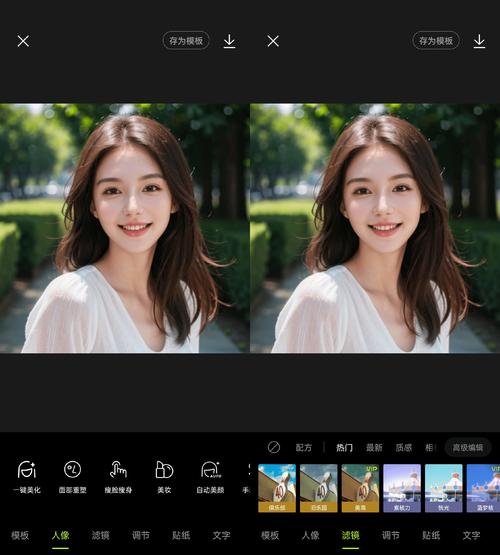Click 存为模板 in the left editor

point(186,41)
